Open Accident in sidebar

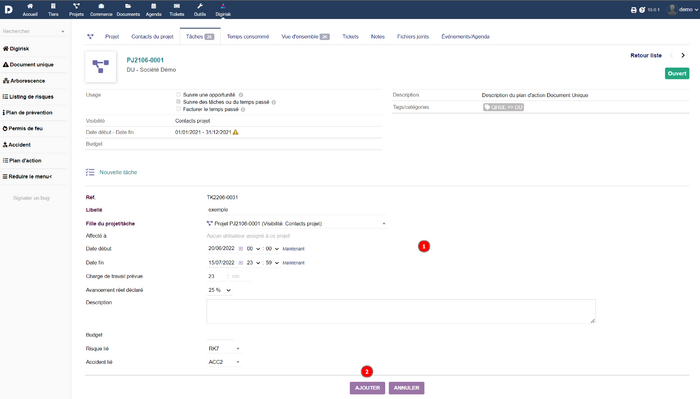pos(17,145)
